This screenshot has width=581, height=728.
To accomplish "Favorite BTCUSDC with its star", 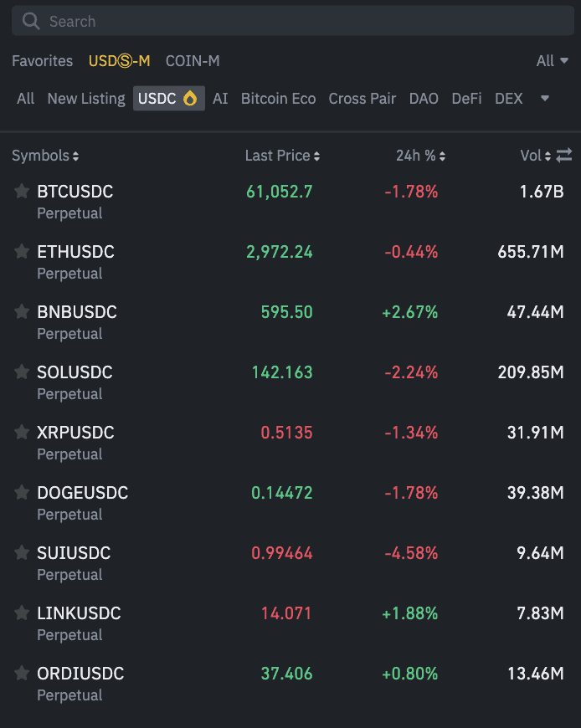I will click(22, 192).
